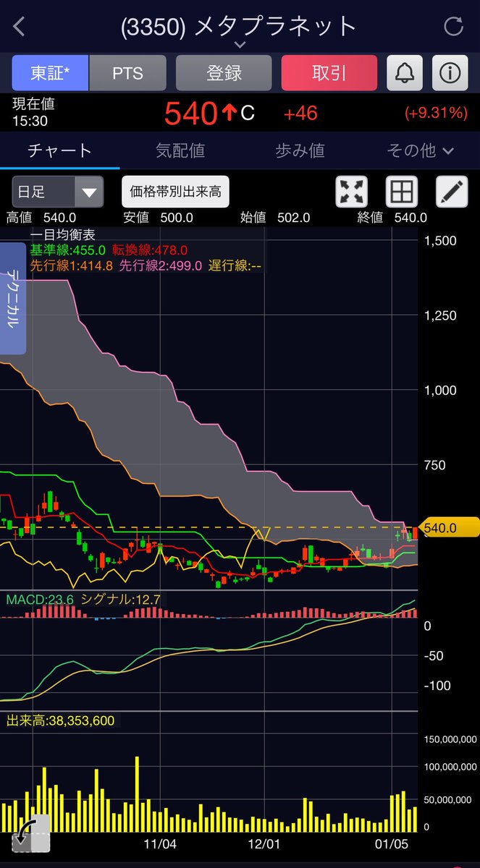This screenshot has height=868, width=480.
Task: Switch to the 気配値 tab
Action: [x=180, y=150]
